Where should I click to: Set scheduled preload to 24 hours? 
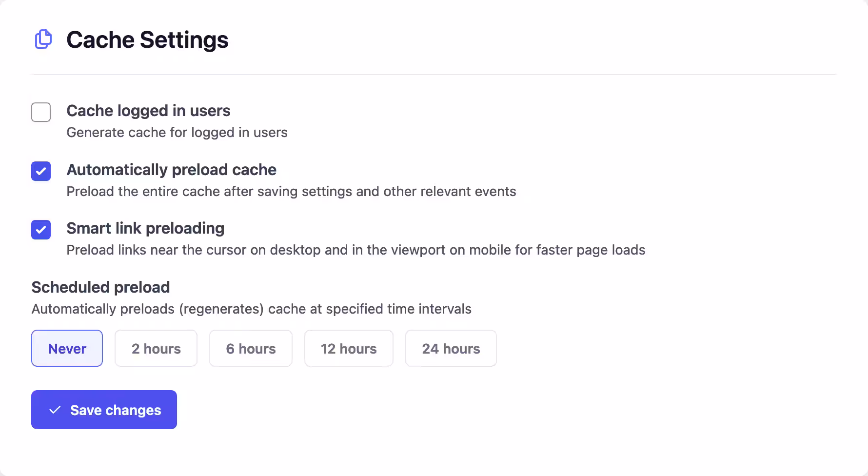(451, 348)
